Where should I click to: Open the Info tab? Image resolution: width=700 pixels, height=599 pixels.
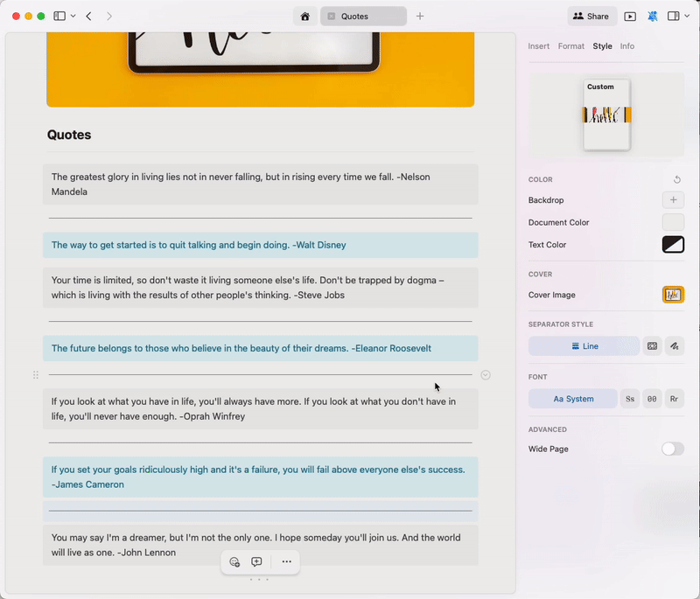[x=626, y=46]
